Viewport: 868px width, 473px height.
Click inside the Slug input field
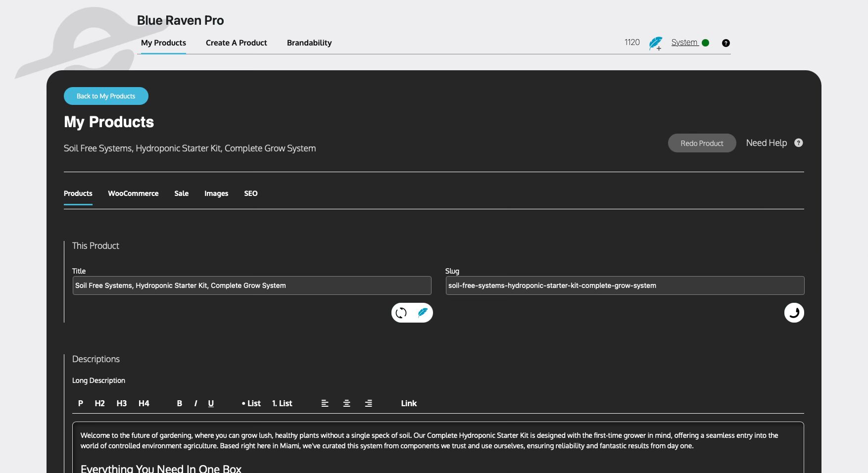click(624, 285)
